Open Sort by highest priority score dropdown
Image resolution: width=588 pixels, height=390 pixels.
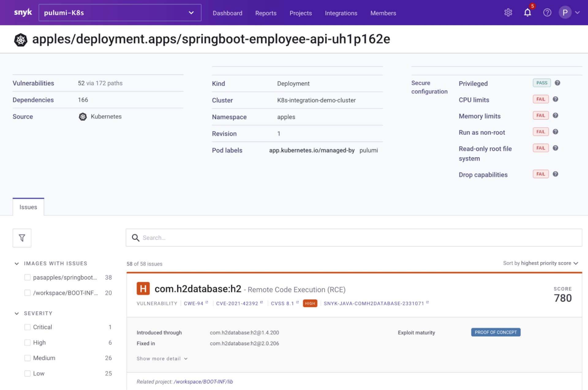tap(541, 263)
